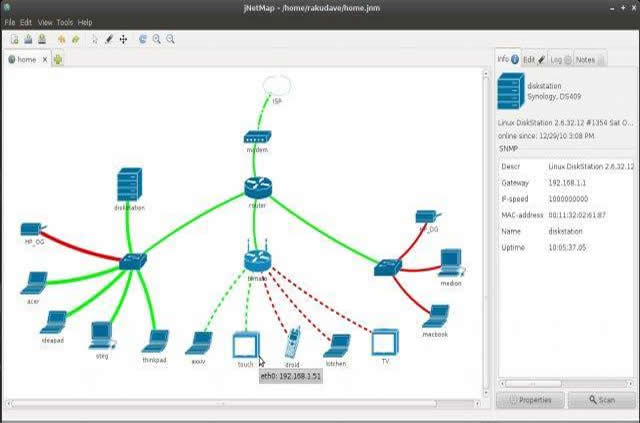Click the zoom out magnifier
This screenshot has width=640, height=423.
tap(171, 39)
